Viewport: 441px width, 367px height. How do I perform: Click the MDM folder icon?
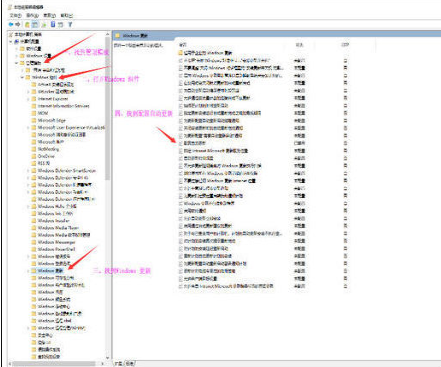point(34,113)
